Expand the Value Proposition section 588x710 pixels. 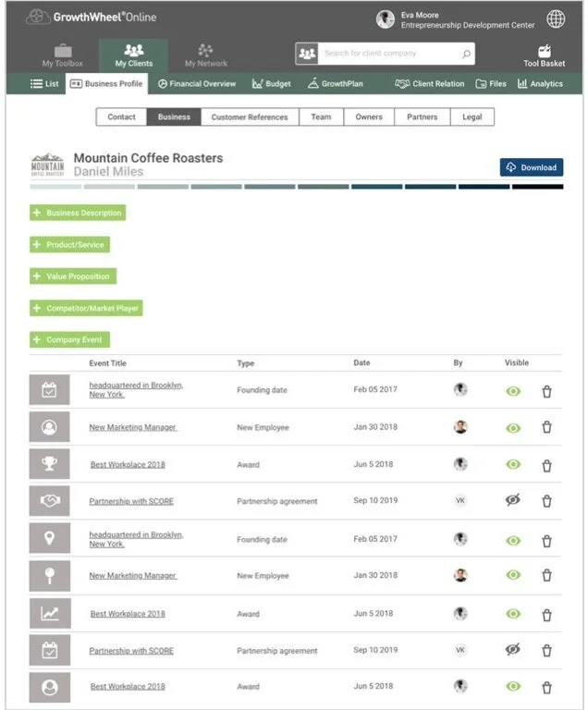coord(73,276)
